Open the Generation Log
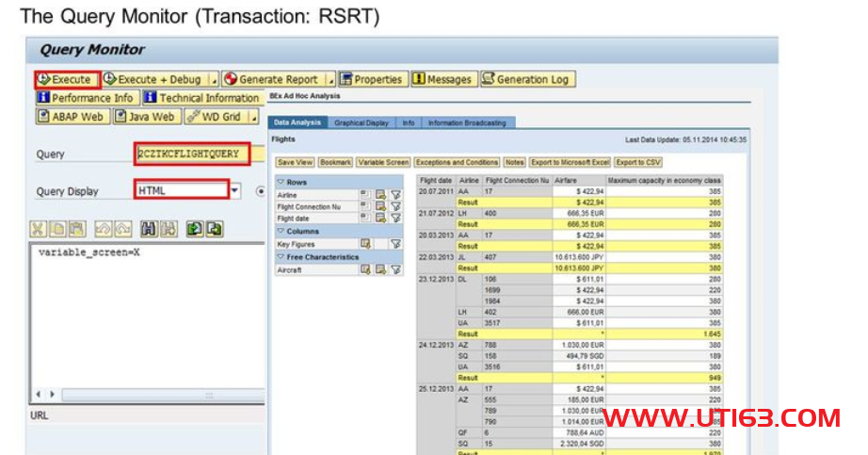The width and height of the screenshot is (868, 455). 526,80
